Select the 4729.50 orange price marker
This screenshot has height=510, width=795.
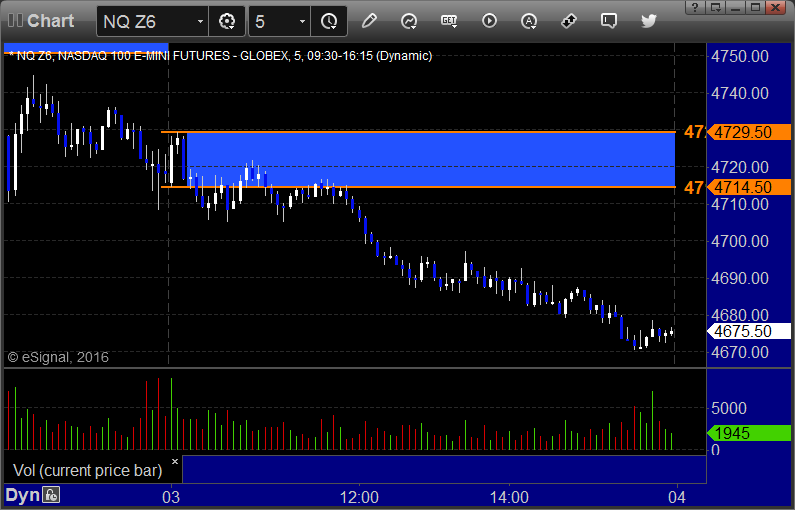click(749, 132)
